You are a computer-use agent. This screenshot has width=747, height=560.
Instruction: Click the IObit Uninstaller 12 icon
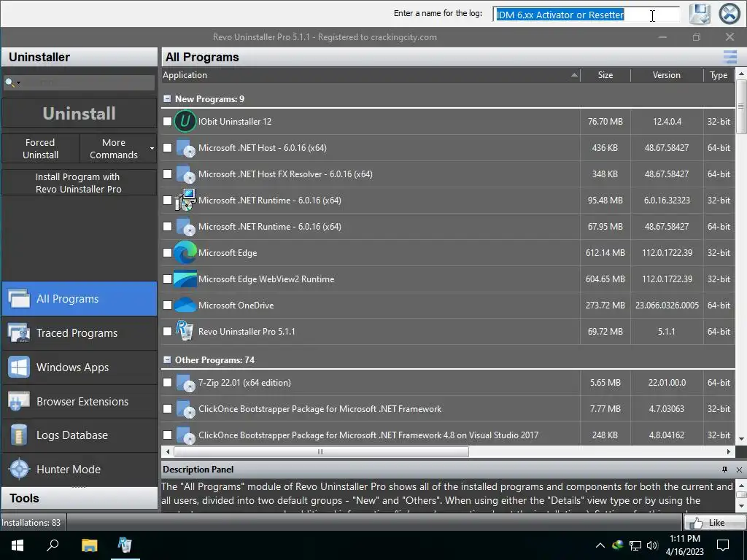click(x=185, y=122)
